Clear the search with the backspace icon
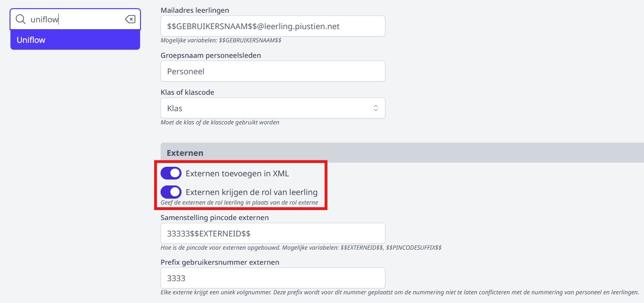 (x=130, y=19)
